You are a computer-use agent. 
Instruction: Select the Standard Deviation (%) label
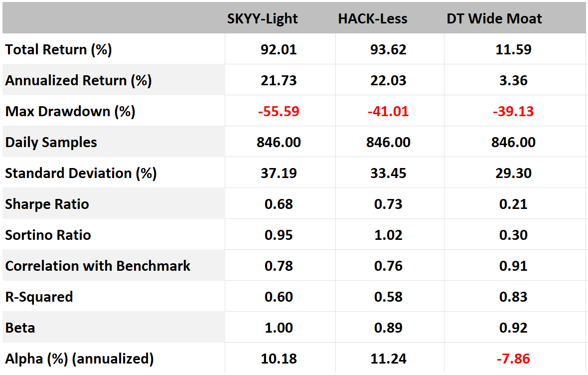click(x=81, y=174)
